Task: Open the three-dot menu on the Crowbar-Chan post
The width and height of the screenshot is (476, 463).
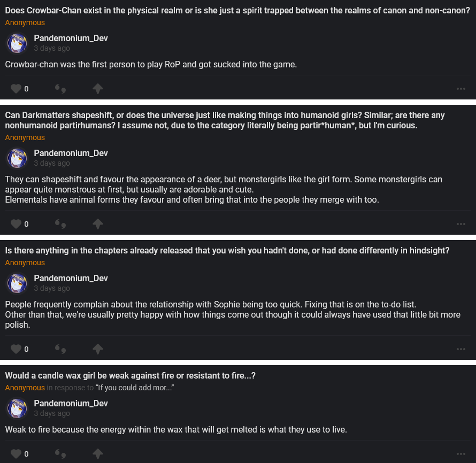Action: [x=461, y=89]
